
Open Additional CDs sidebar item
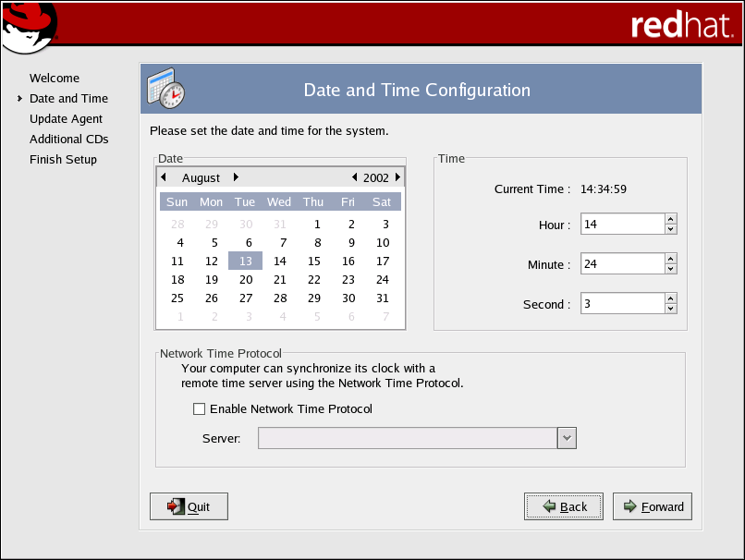[68, 140]
